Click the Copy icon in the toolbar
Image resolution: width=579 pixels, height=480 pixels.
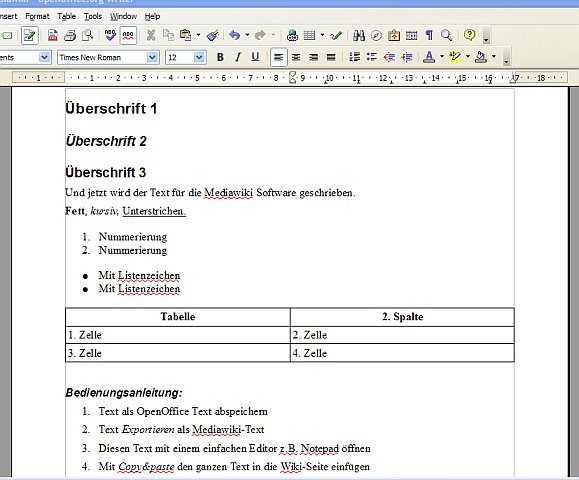(168, 35)
